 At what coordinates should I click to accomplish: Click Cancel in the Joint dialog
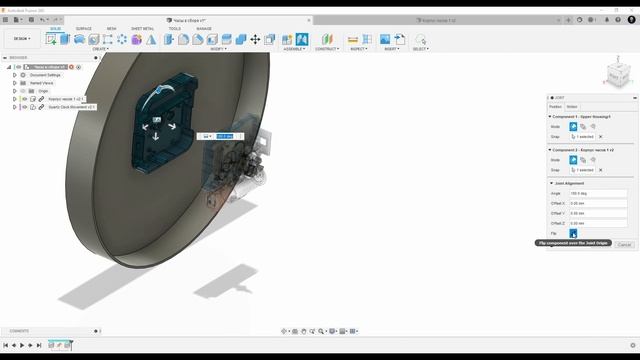point(624,244)
